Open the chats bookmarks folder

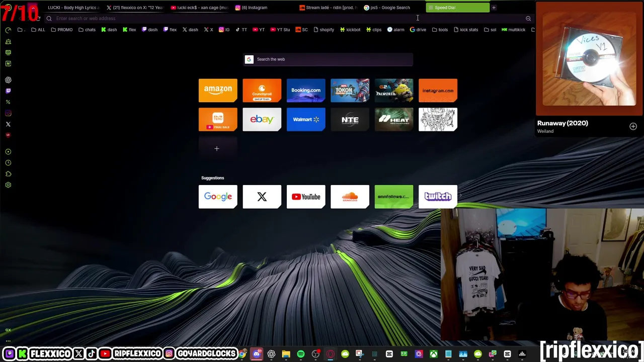coord(87,30)
